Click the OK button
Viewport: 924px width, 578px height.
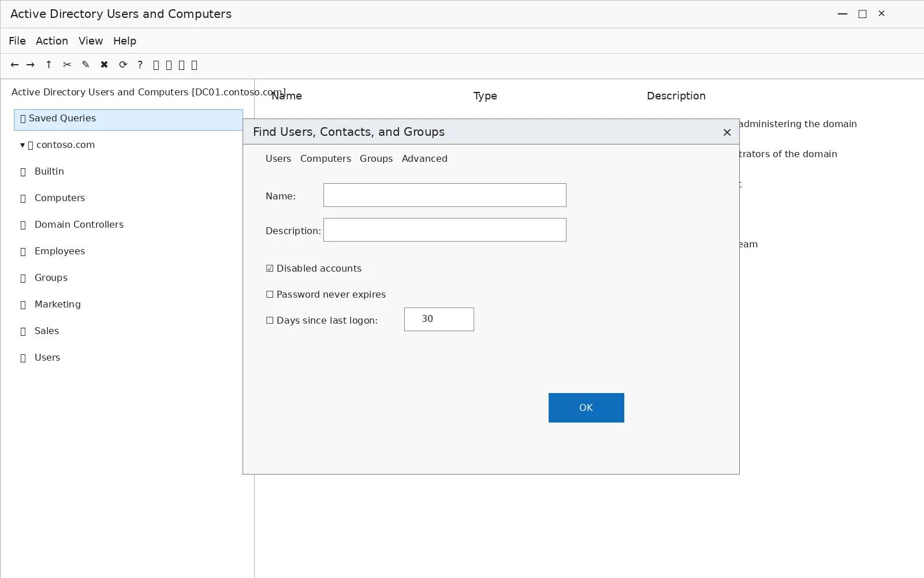(586, 407)
